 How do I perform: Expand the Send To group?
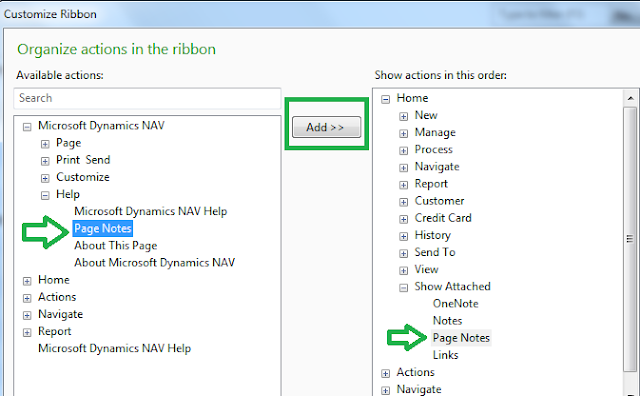[x=403, y=254]
